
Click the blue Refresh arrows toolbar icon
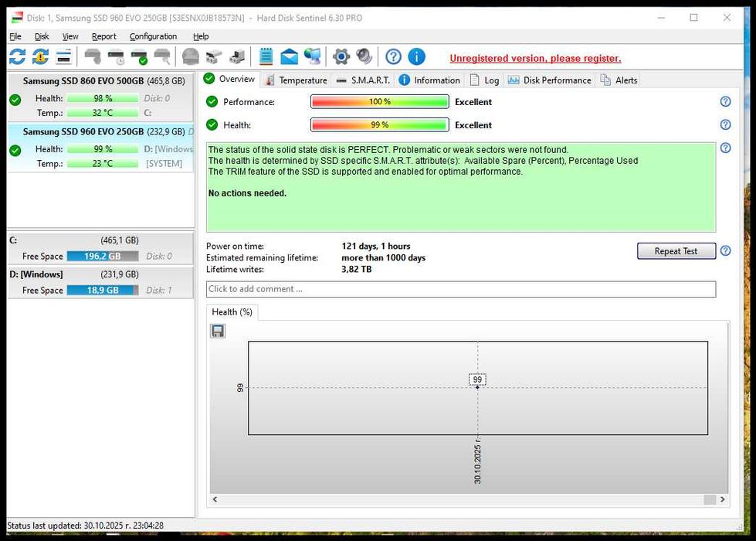pos(17,57)
